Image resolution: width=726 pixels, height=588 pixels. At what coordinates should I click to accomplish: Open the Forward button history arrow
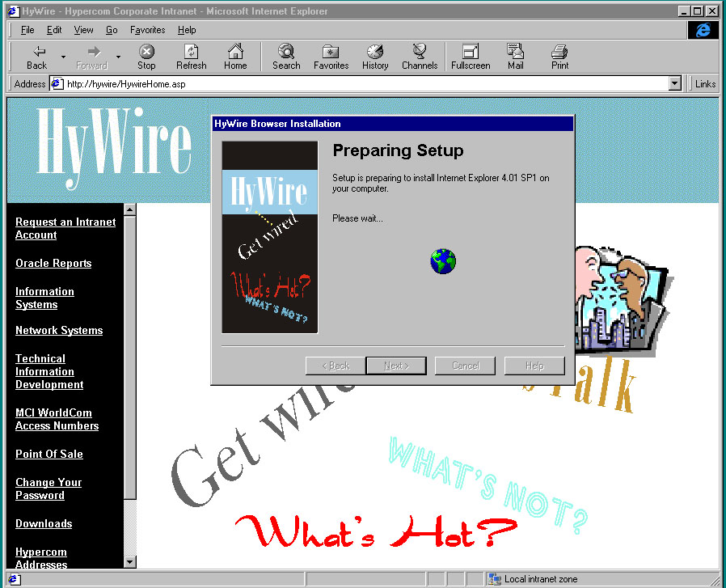click(x=118, y=57)
